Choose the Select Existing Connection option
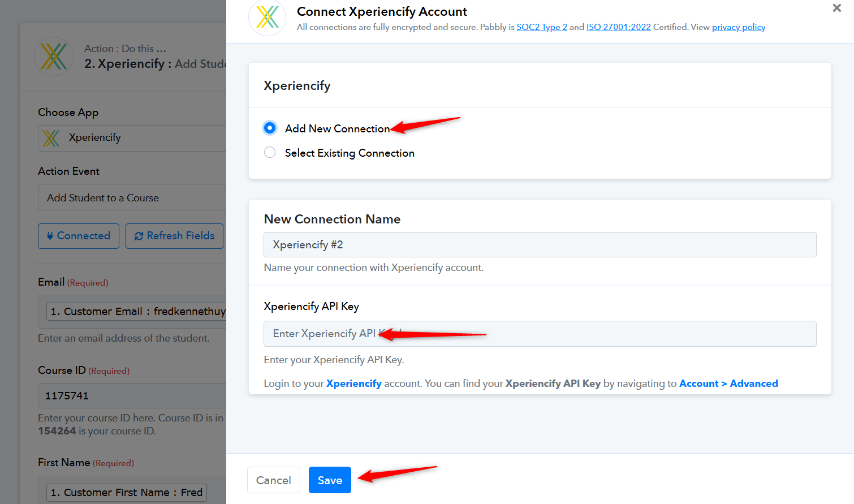 (x=270, y=153)
